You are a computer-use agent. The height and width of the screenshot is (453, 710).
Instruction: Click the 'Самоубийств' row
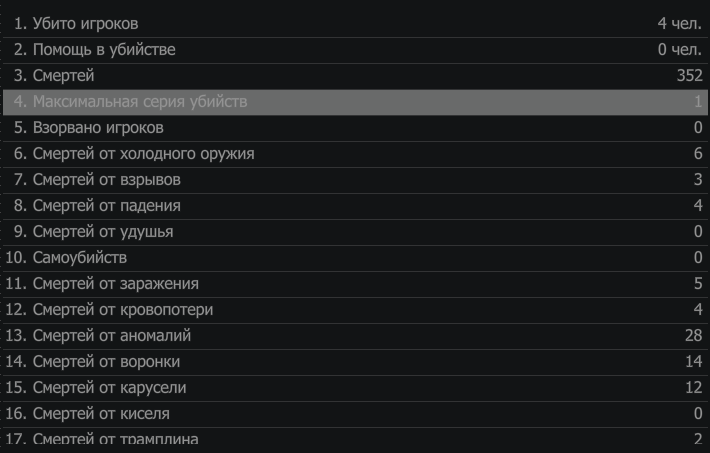(355, 258)
